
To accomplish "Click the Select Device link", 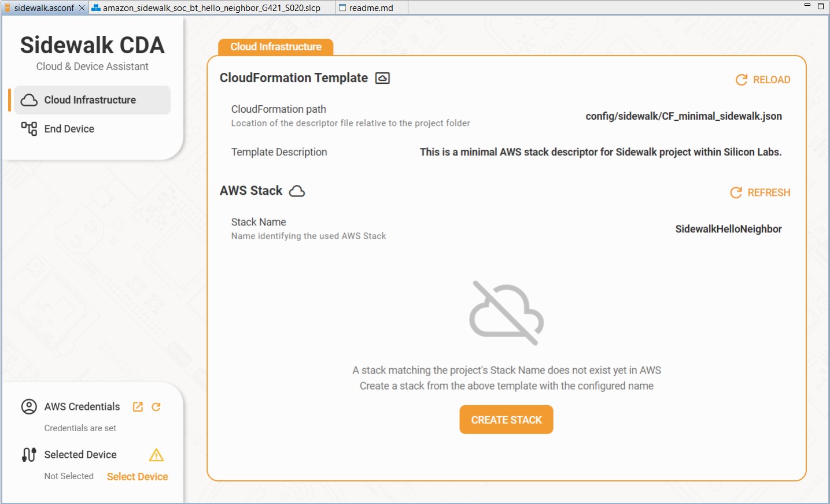I will [x=138, y=477].
